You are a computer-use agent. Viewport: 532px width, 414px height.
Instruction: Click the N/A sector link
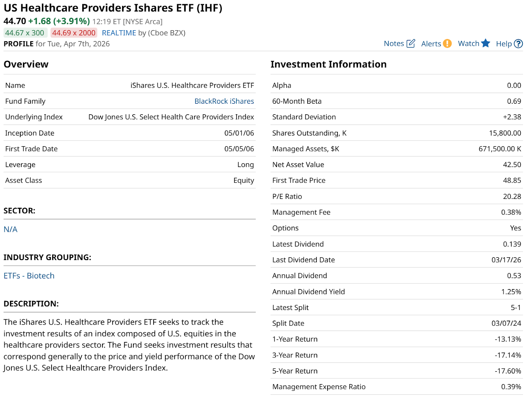(10, 229)
